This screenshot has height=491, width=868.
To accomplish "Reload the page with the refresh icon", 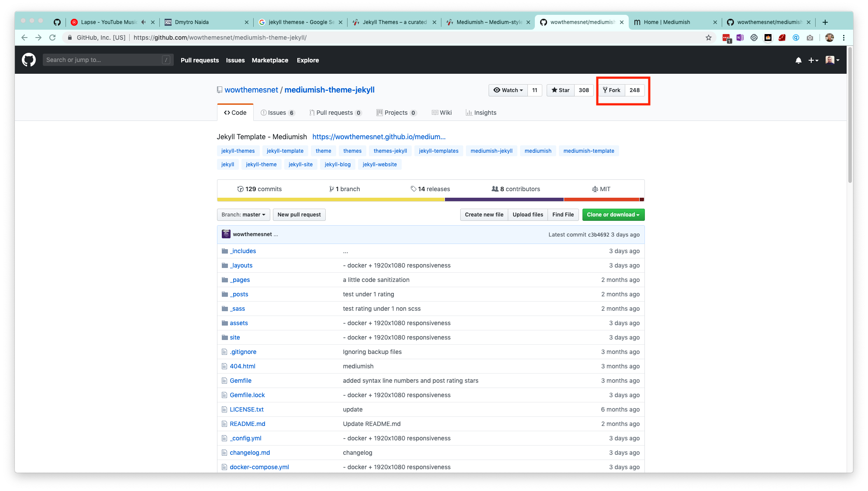I will 52,38.
